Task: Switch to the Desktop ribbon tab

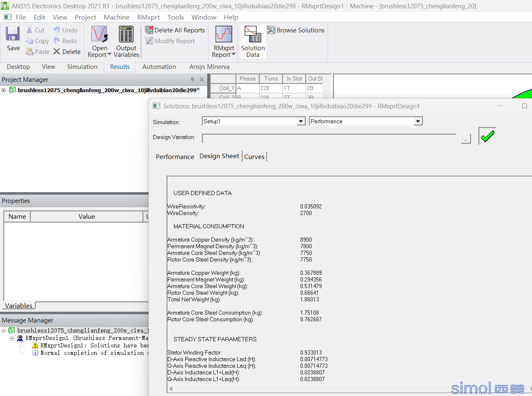Action: pos(18,67)
